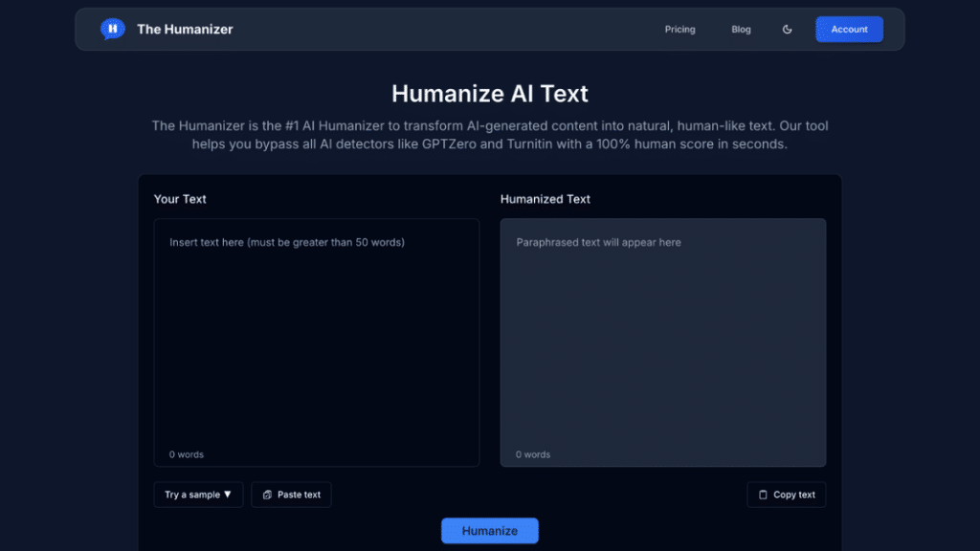Click the blue Humanize button
Image resolution: width=980 pixels, height=551 pixels.
pyautogui.click(x=489, y=530)
